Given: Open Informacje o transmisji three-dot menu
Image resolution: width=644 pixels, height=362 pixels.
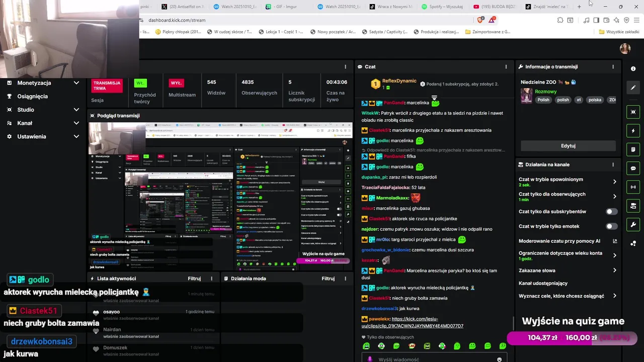Looking at the screenshot, I should [613, 66].
